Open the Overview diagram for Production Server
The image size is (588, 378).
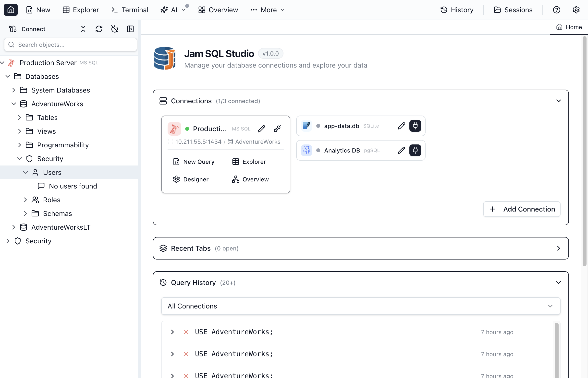[x=250, y=179]
